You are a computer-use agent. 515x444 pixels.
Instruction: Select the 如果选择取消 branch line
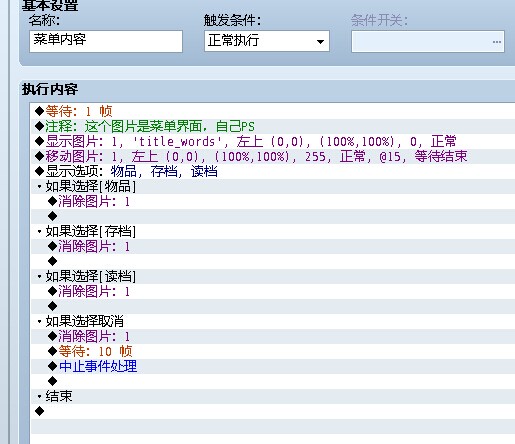click(x=273, y=321)
